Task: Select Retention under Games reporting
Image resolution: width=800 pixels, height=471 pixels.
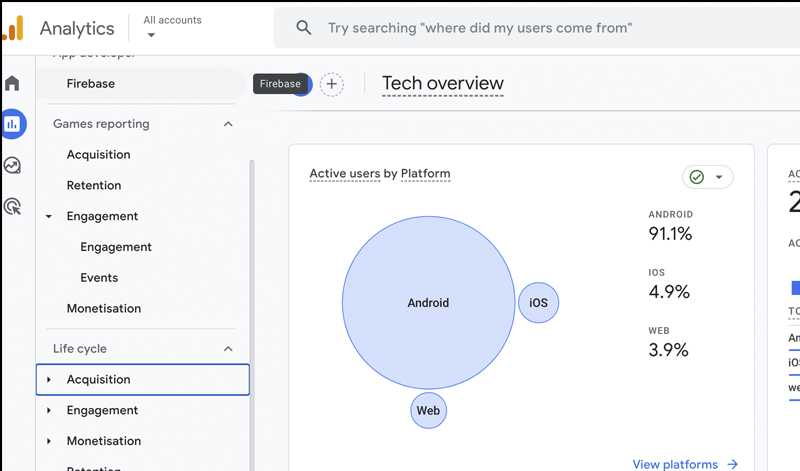Action: click(x=94, y=186)
